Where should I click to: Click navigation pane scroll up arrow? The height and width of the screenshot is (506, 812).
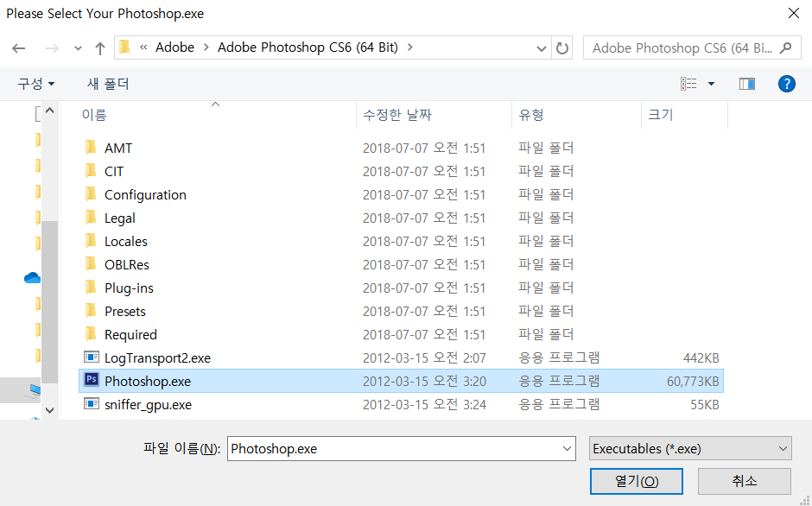(50, 111)
